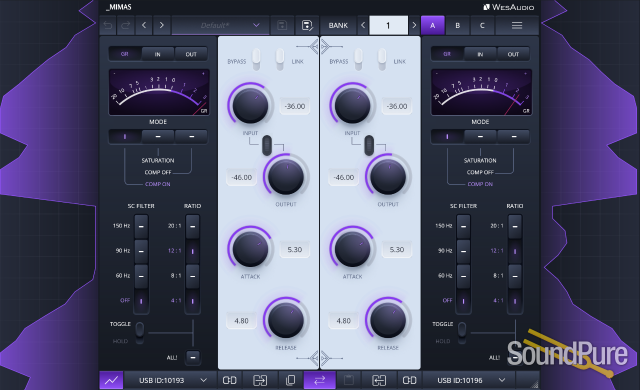
Task: Flip the right TOGGLE/HOLD switch
Action: click(x=462, y=331)
